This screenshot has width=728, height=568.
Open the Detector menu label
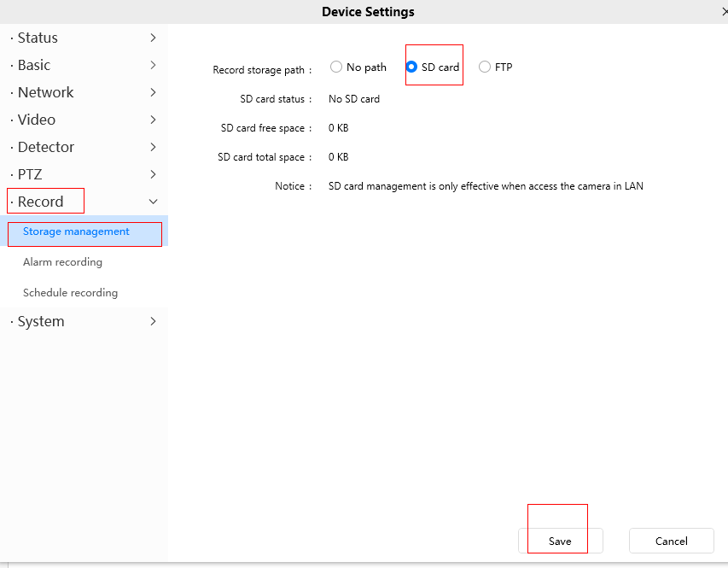[46, 147]
